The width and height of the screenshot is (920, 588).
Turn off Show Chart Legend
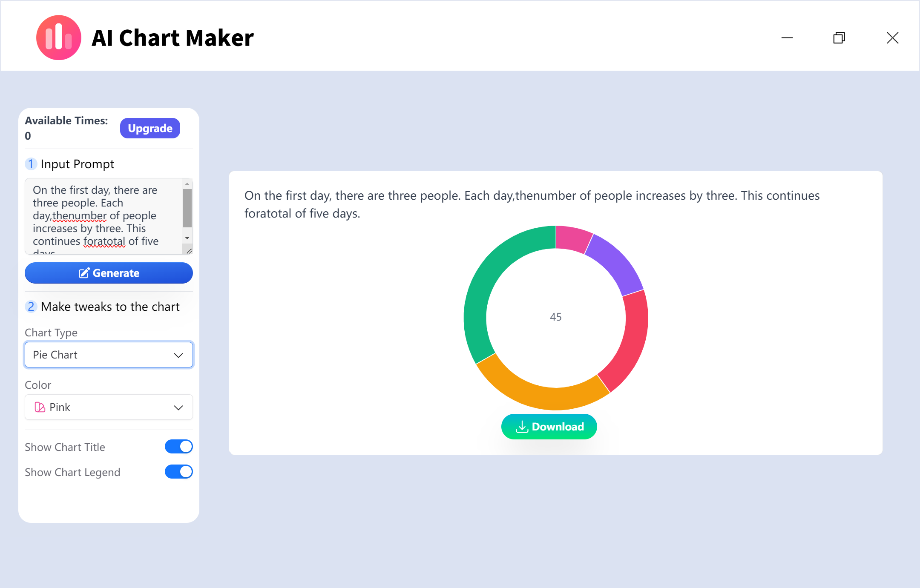[x=178, y=471]
